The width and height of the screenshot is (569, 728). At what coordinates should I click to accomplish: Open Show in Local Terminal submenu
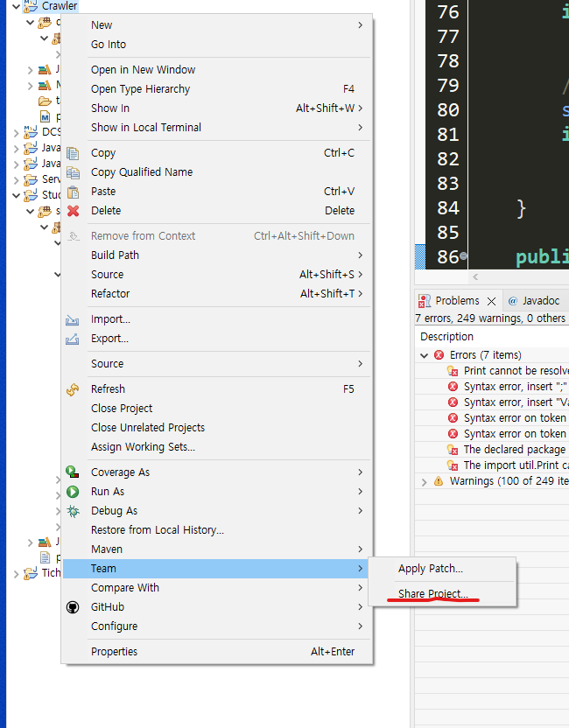216,128
